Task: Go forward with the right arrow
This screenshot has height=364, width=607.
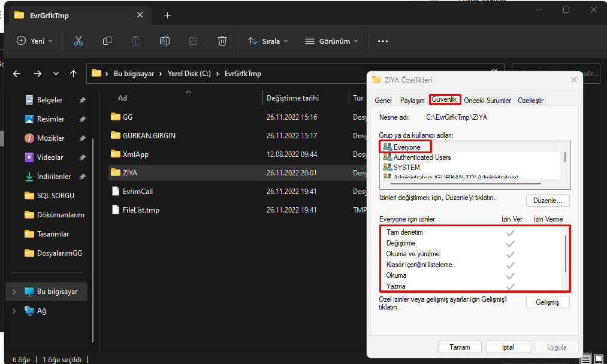Action: click(38, 74)
